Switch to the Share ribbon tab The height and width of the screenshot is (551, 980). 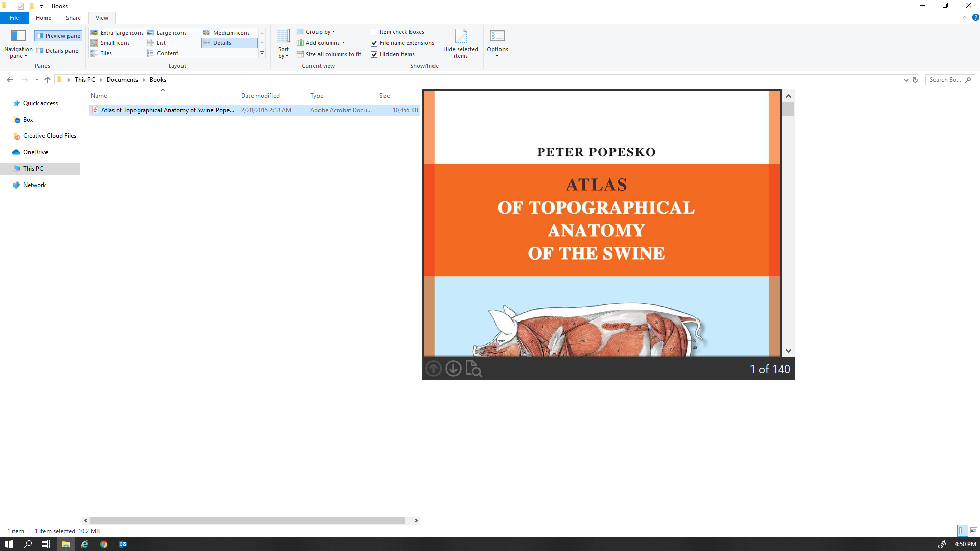click(73, 18)
